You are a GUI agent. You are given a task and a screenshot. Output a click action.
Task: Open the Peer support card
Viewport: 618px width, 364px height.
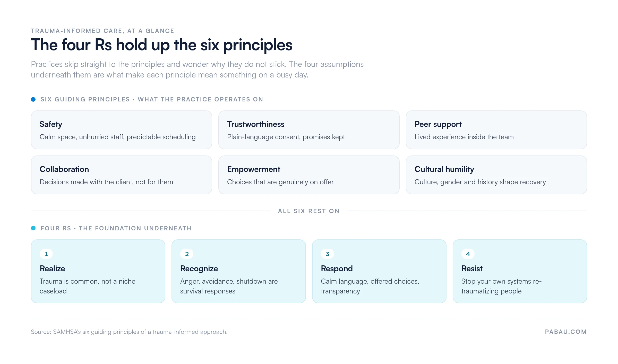coord(496,130)
